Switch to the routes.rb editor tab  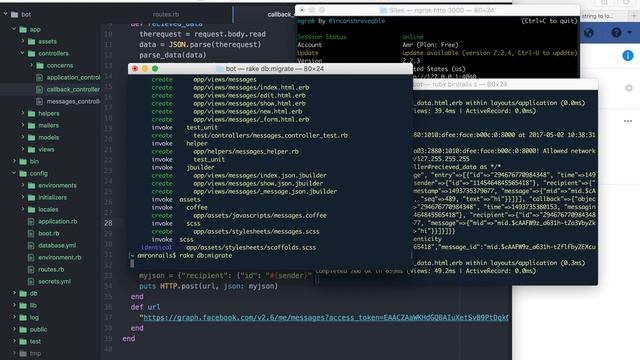coord(166,14)
